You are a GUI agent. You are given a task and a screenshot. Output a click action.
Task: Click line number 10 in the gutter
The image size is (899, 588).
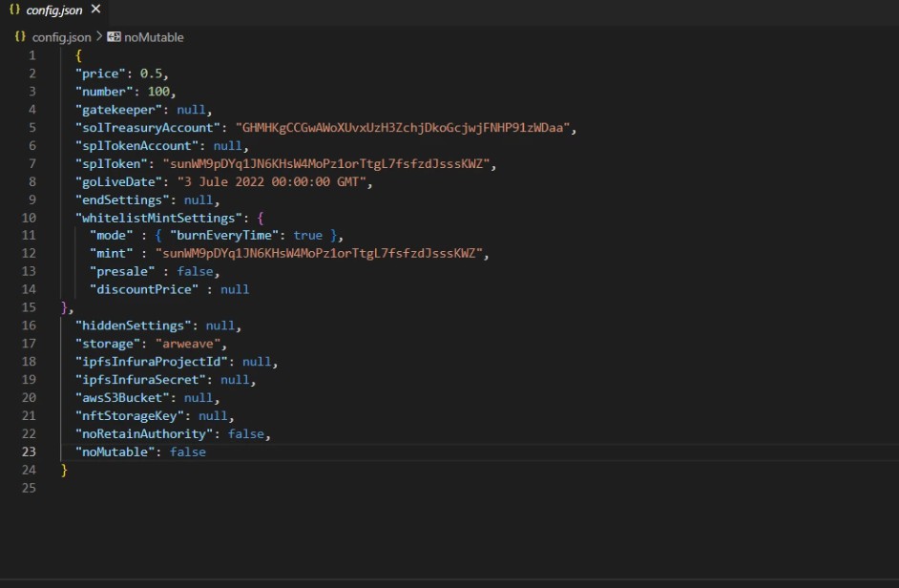pyautogui.click(x=28, y=218)
